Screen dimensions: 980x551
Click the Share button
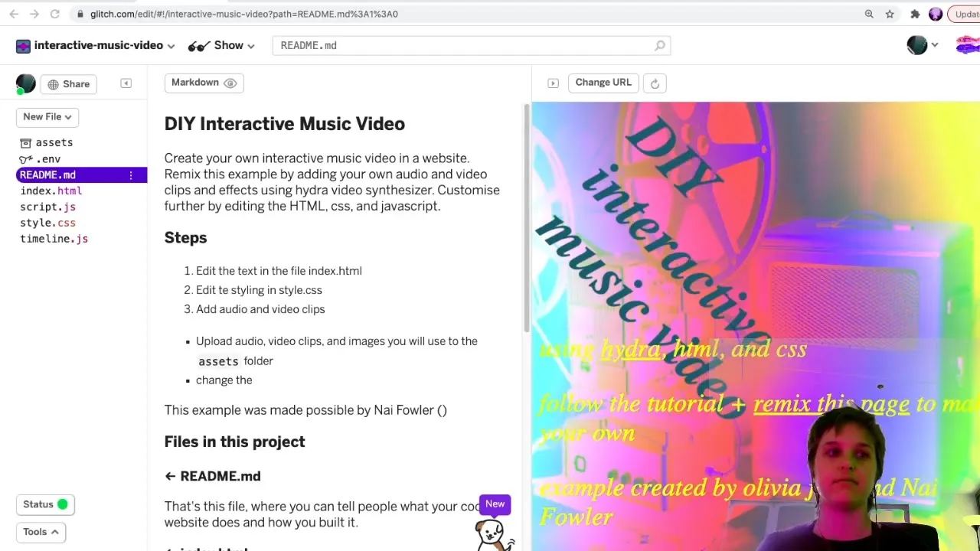pos(68,84)
